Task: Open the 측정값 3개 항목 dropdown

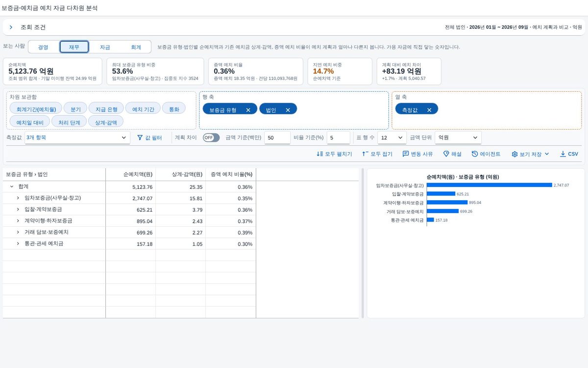Action: (x=77, y=138)
